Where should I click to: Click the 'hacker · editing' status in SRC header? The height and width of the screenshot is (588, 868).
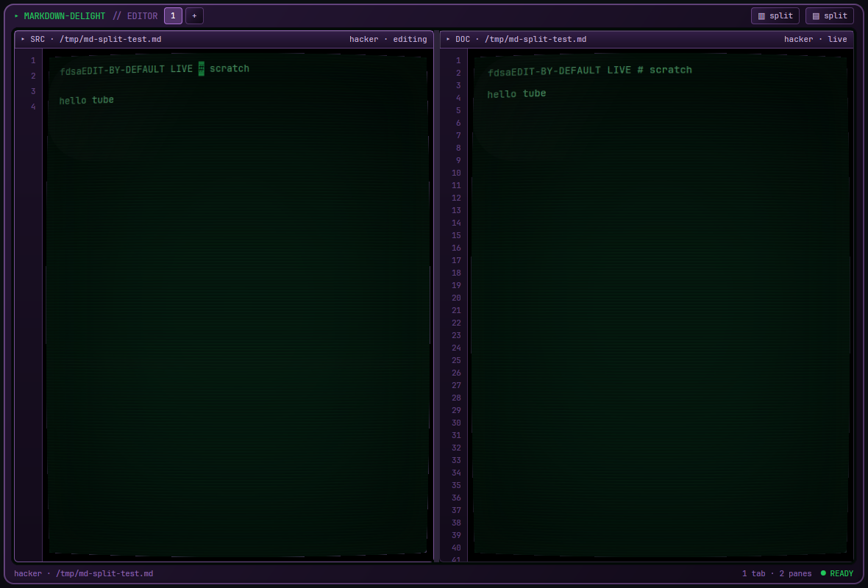pos(388,39)
